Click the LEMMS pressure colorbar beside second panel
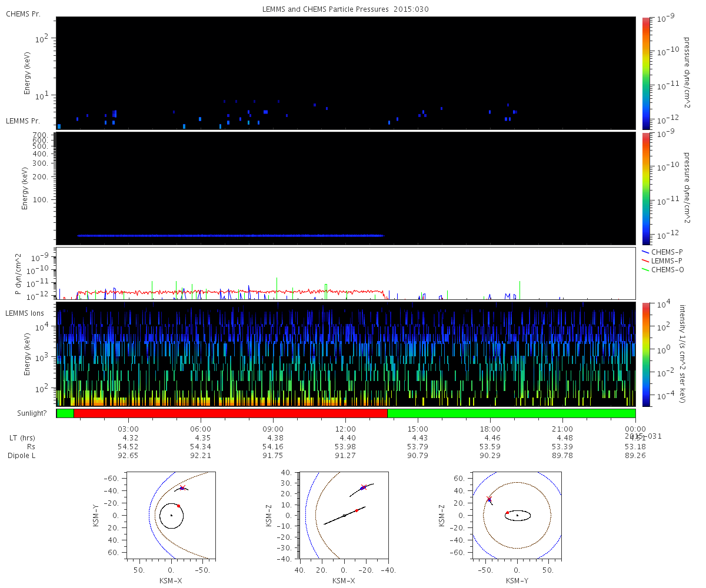The height and width of the screenshot is (588, 706). [x=646, y=188]
